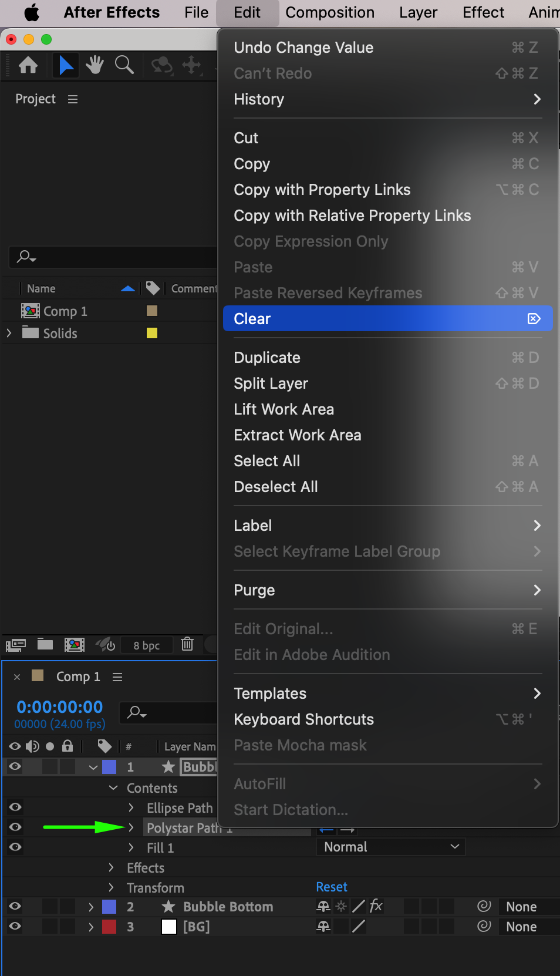This screenshot has width=560, height=976.
Task: Open the Normal blend mode dropdown
Action: click(390, 847)
